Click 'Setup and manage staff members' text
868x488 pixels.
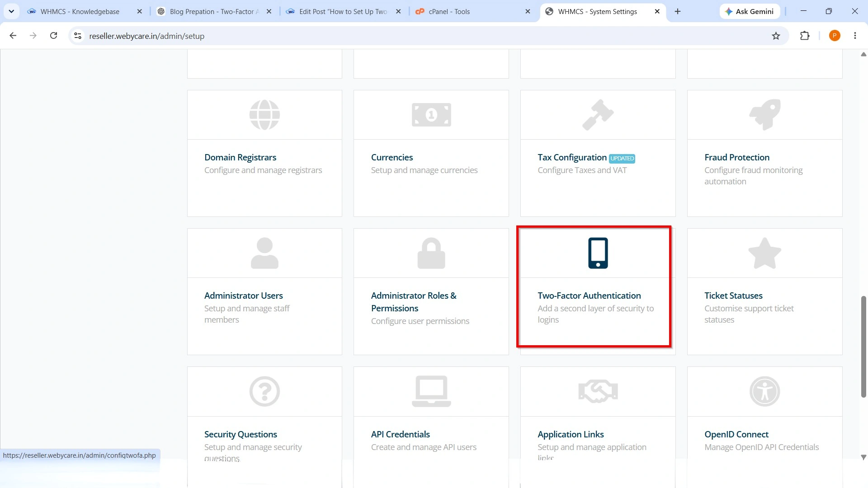[247, 314]
